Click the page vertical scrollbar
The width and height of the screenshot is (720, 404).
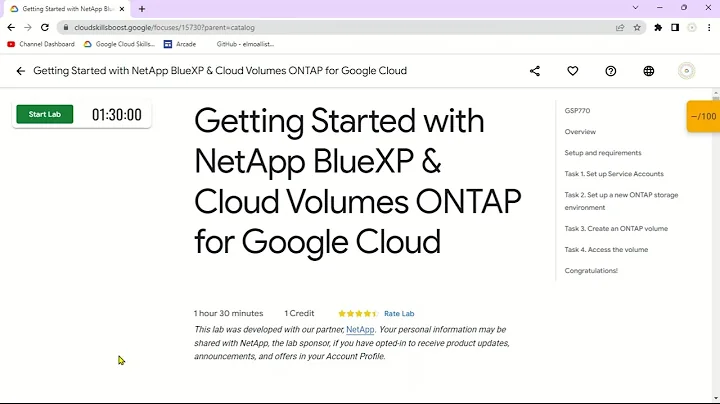click(716, 246)
